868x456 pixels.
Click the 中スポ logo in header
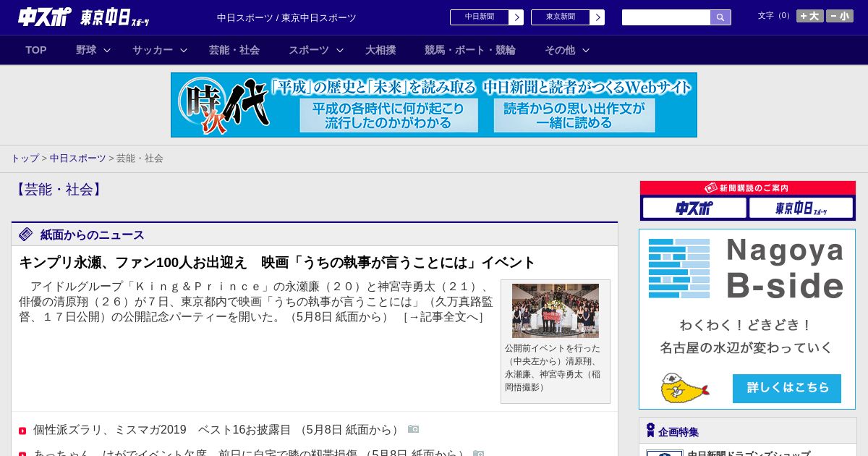(45, 17)
